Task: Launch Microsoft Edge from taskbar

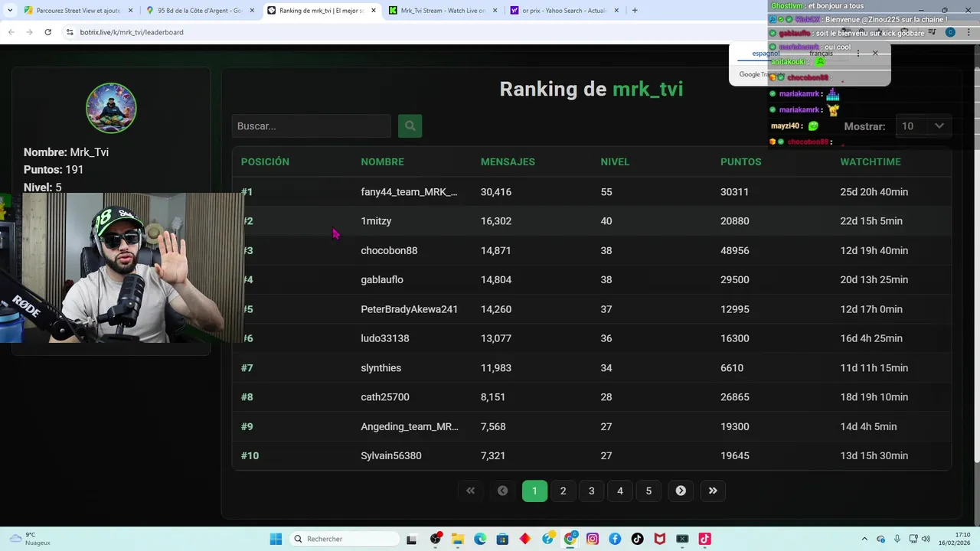Action: 480,539
